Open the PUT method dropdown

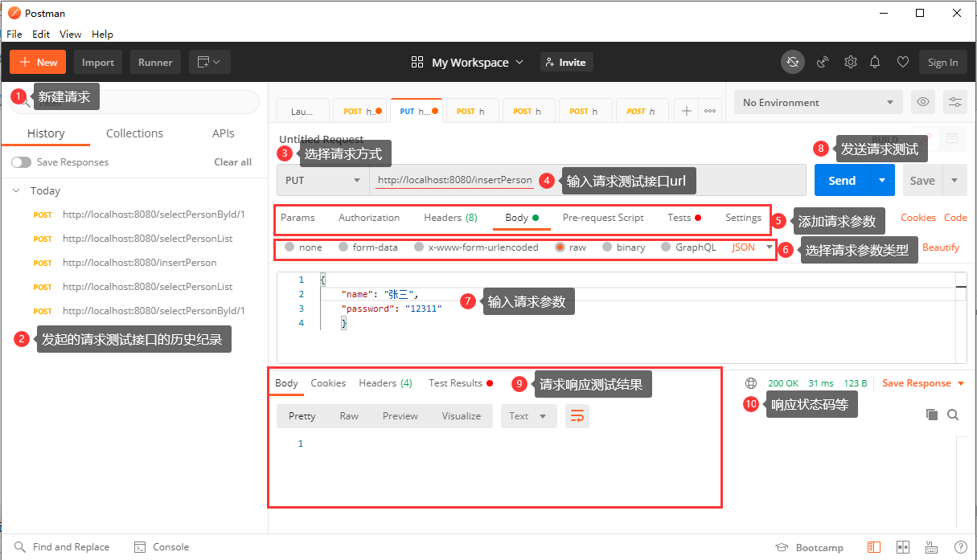(x=322, y=180)
